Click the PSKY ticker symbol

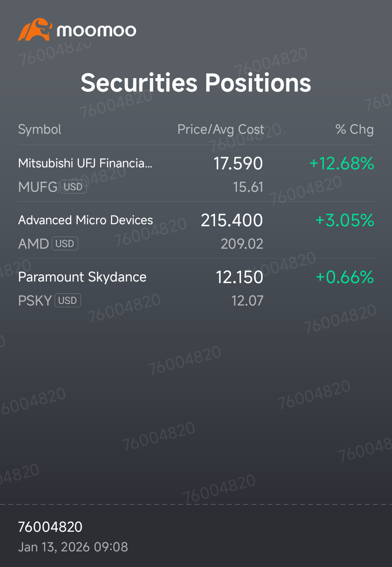(x=35, y=300)
